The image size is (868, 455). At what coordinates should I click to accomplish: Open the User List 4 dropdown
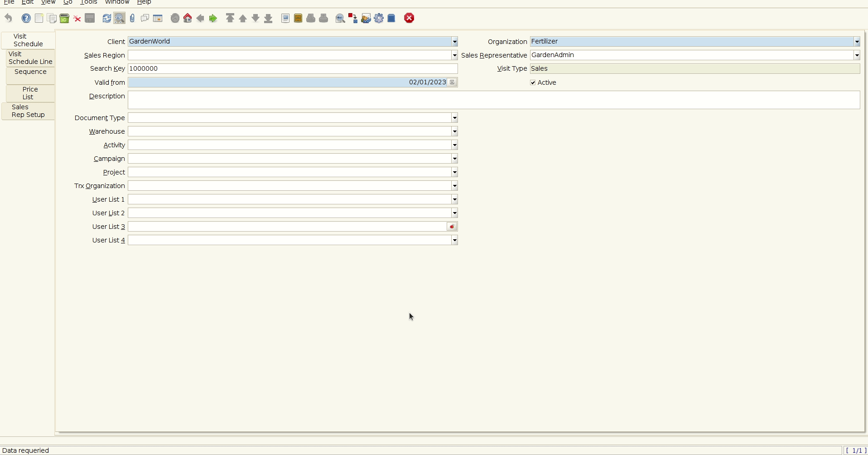pos(454,240)
